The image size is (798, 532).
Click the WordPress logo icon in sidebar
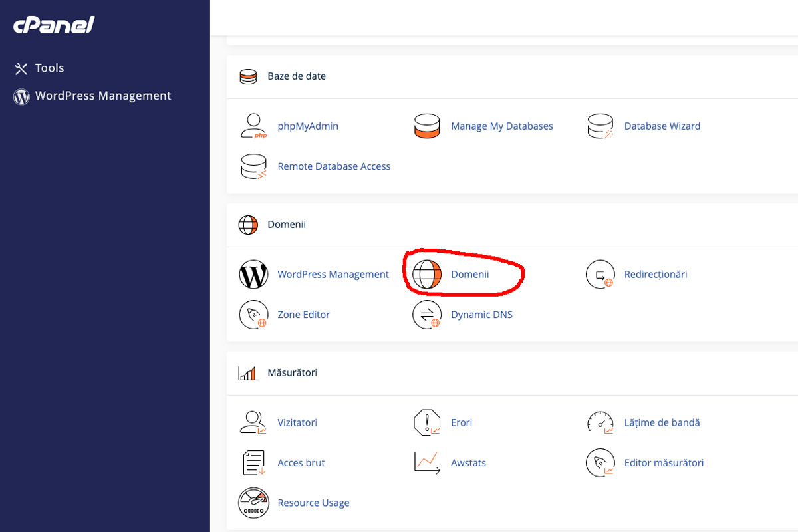[x=21, y=96]
